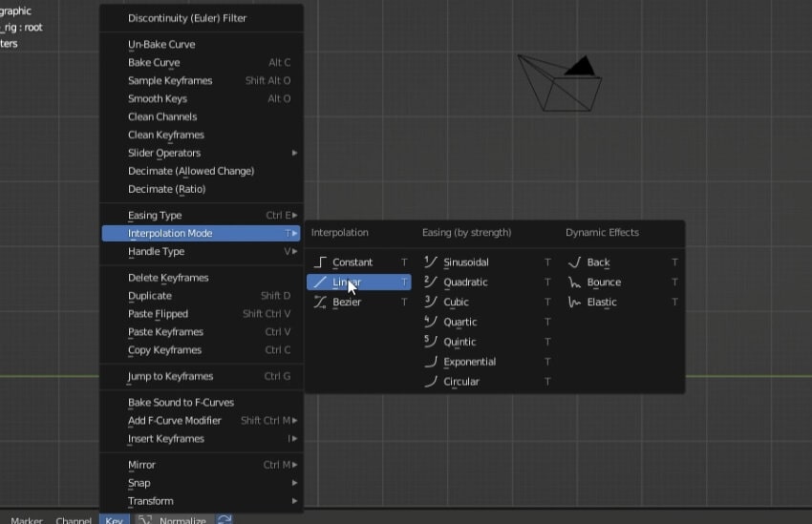Choose Copy Keyframes

click(x=202, y=350)
